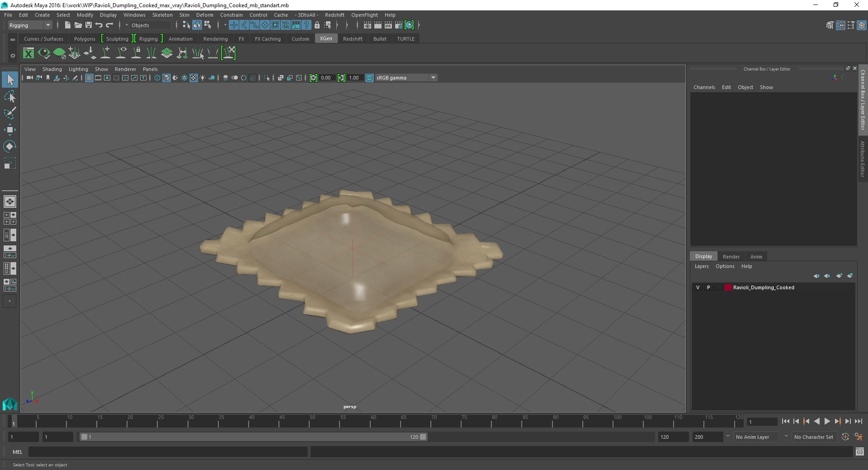Toggle visibility V of Ravioli_Dumpling_Cooked layer
Screen dimensions: 868x470
click(x=698, y=287)
